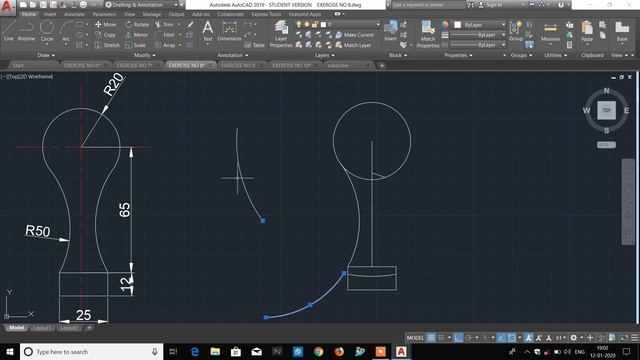Viewport: 640px width, 360px height.
Task: Select the Line tool
Action: click(9, 31)
